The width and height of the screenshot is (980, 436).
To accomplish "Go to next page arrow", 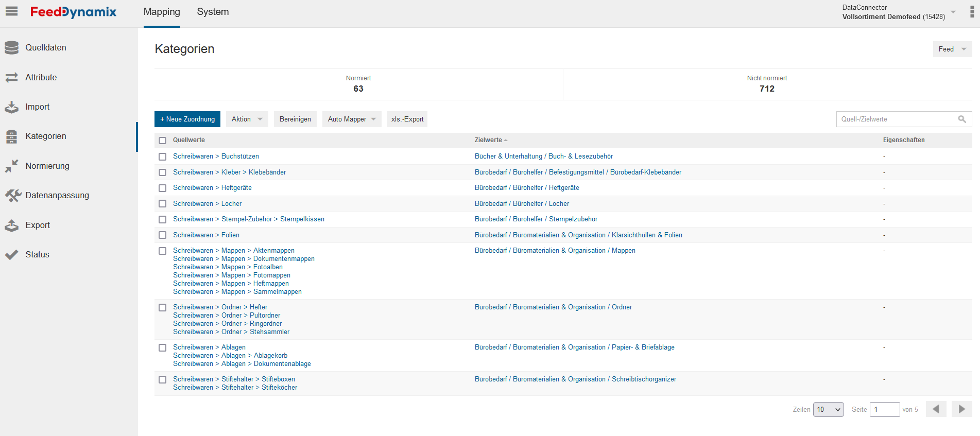I will (961, 409).
